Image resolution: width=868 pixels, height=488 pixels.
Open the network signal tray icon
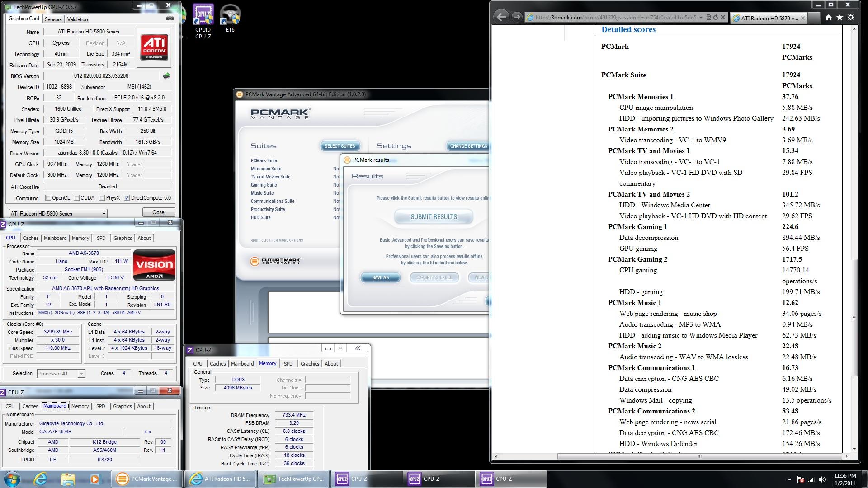pos(811,479)
